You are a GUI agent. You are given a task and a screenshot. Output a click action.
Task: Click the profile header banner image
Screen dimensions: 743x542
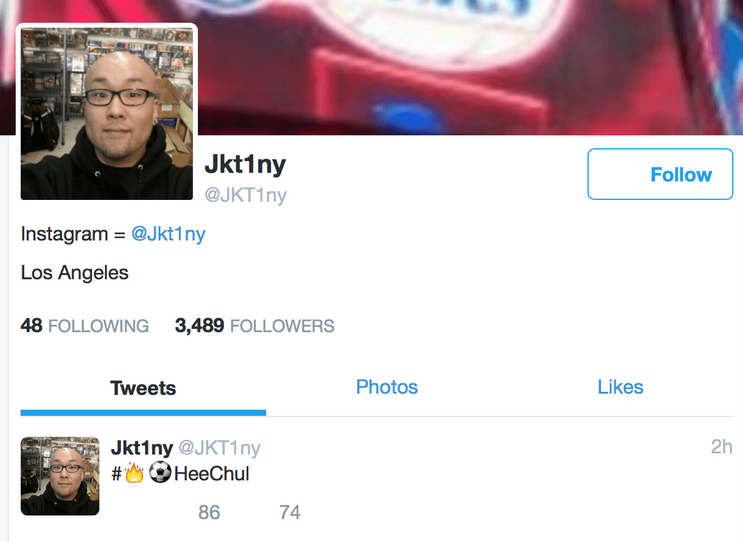pyautogui.click(x=469, y=67)
